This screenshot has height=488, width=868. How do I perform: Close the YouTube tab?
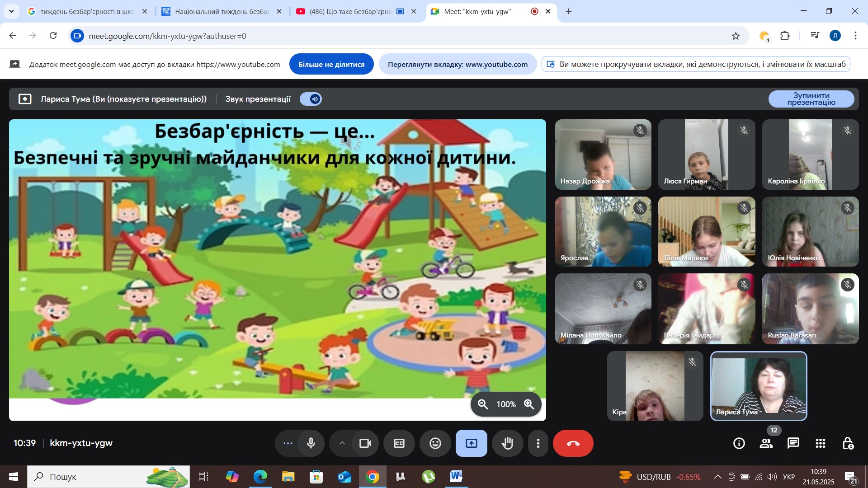pos(413,11)
